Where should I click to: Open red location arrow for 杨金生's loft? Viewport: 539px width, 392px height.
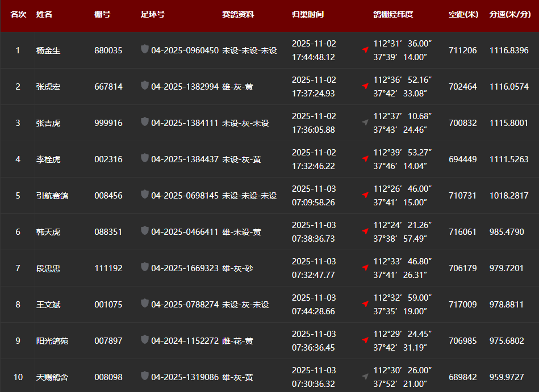[365, 50]
